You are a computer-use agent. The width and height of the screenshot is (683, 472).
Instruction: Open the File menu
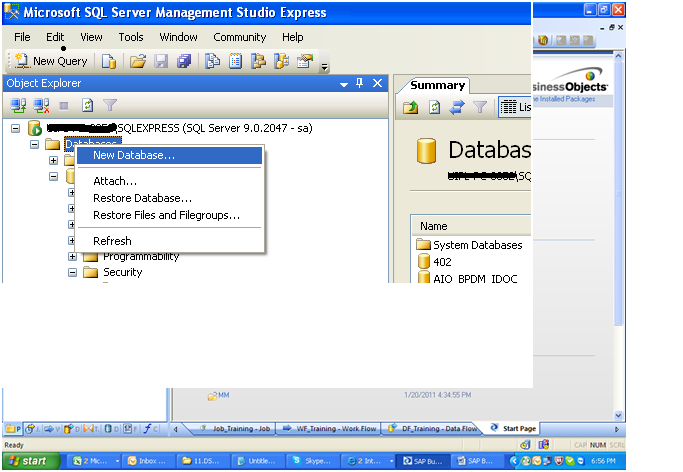coord(22,37)
